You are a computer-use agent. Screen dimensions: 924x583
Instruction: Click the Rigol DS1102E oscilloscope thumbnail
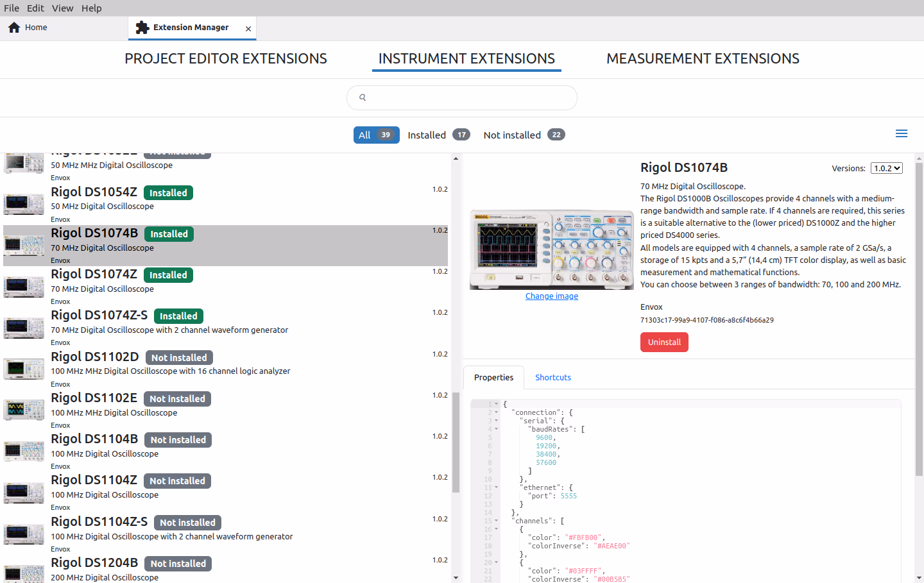click(24, 410)
